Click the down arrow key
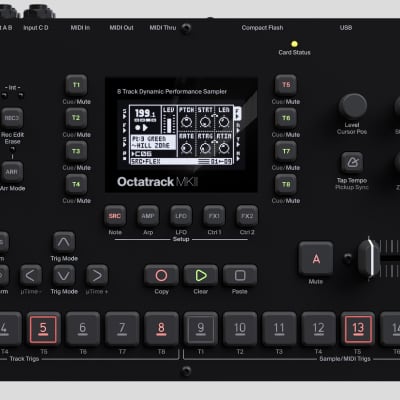 click(64, 276)
